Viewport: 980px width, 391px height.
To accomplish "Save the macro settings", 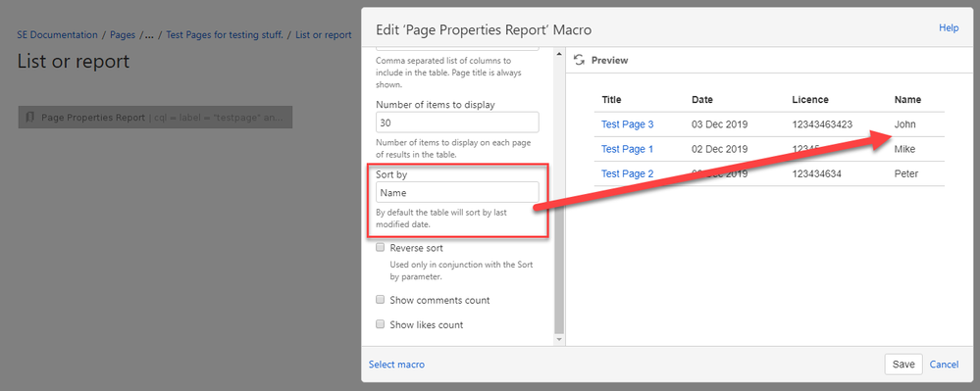I will point(903,365).
